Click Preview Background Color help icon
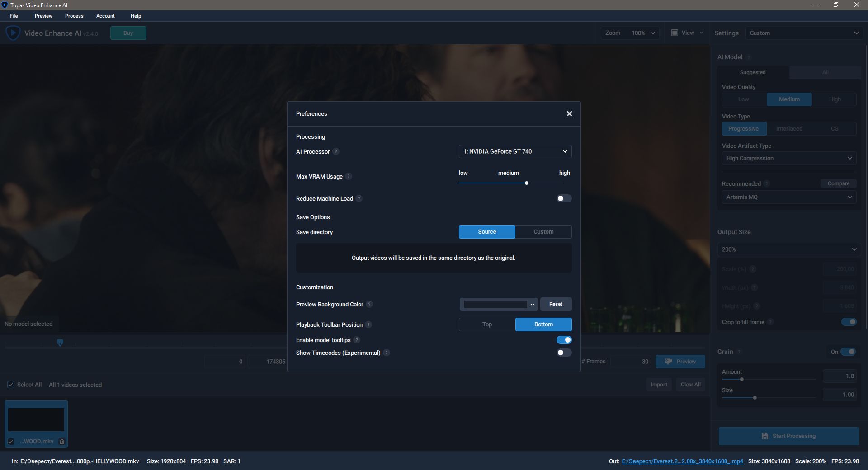 pos(369,304)
